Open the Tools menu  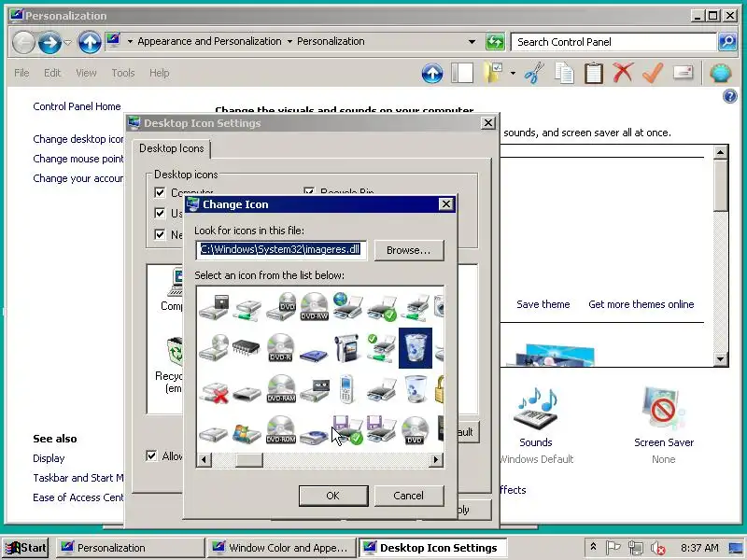pyautogui.click(x=123, y=73)
